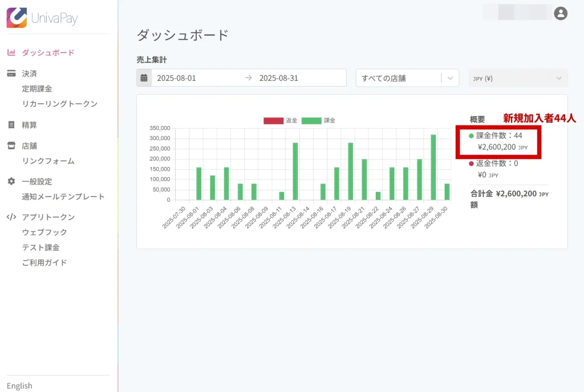Click the gear icon beside 一般設定

pos(11,181)
